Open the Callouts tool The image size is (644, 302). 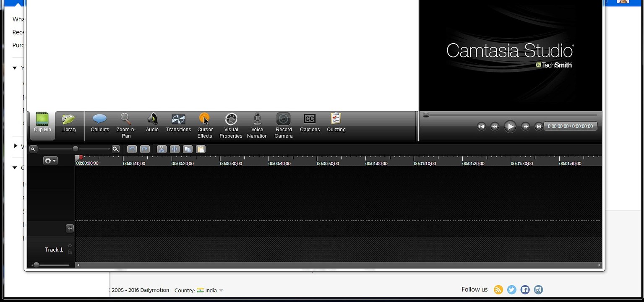click(100, 123)
